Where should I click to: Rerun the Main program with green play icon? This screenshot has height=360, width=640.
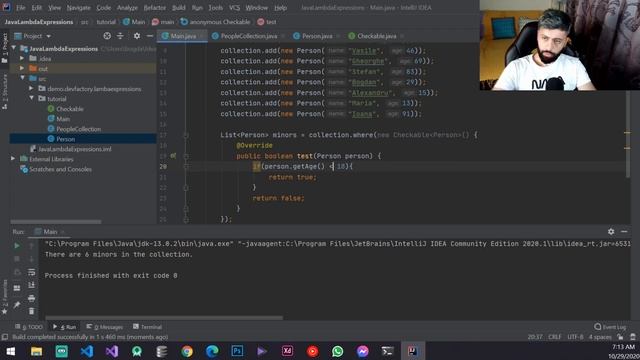pos(17,246)
